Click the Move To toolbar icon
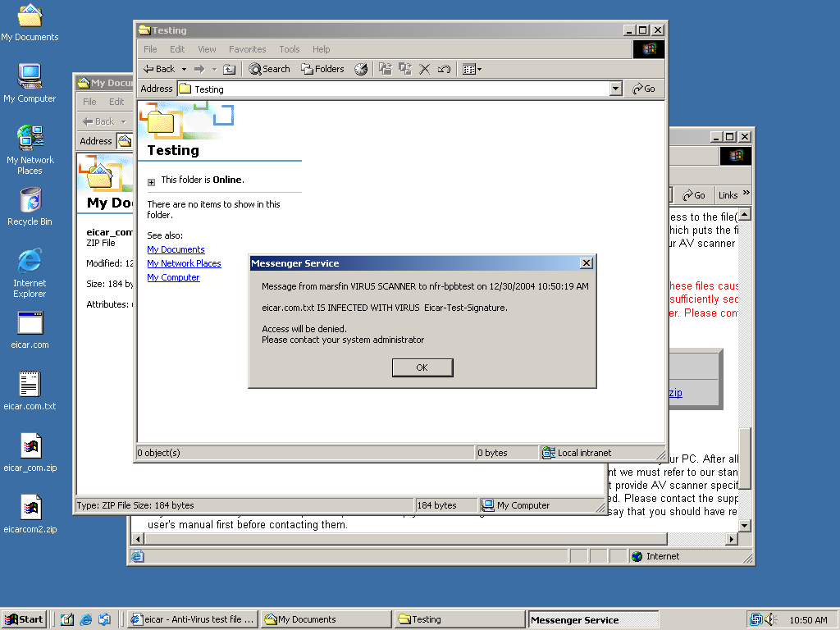The width and height of the screenshot is (840, 630). point(385,70)
